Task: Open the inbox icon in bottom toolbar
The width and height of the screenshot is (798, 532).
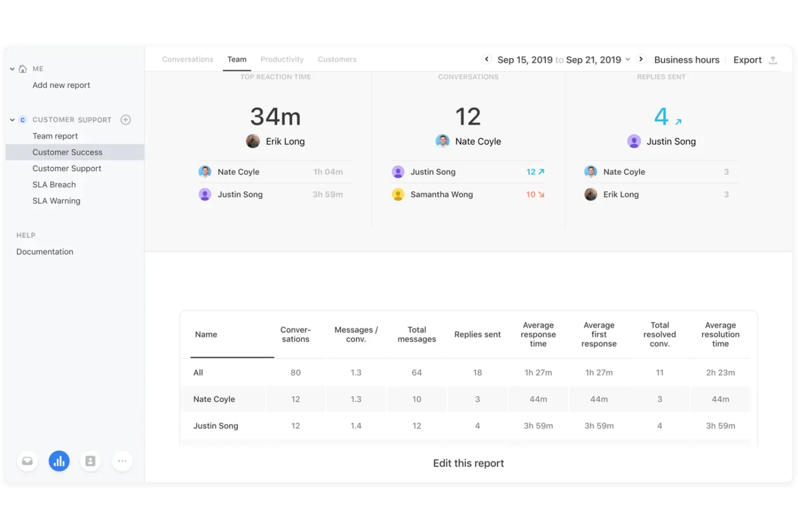Action: tap(27, 461)
